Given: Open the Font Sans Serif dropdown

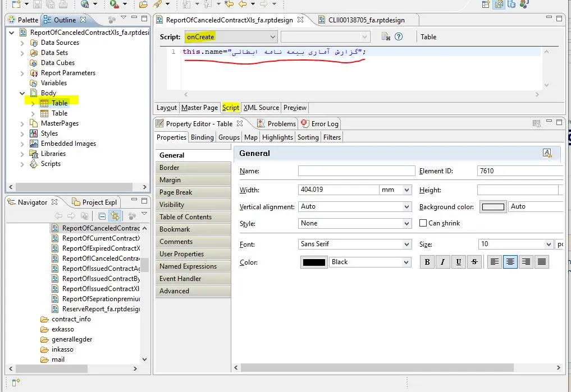Looking at the screenshot, I should tap(406, 245).
